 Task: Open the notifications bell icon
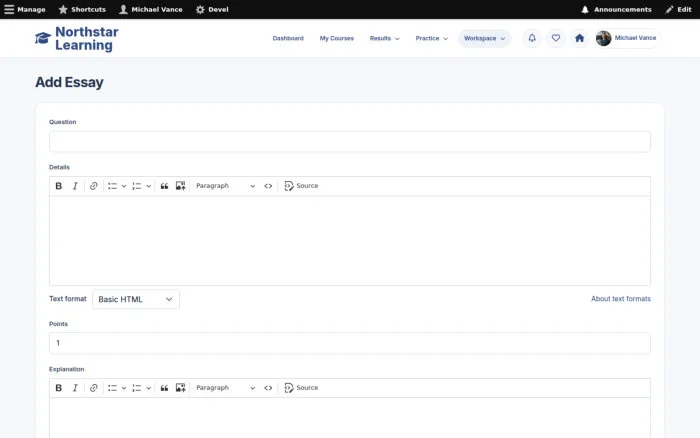coord(532,38)
